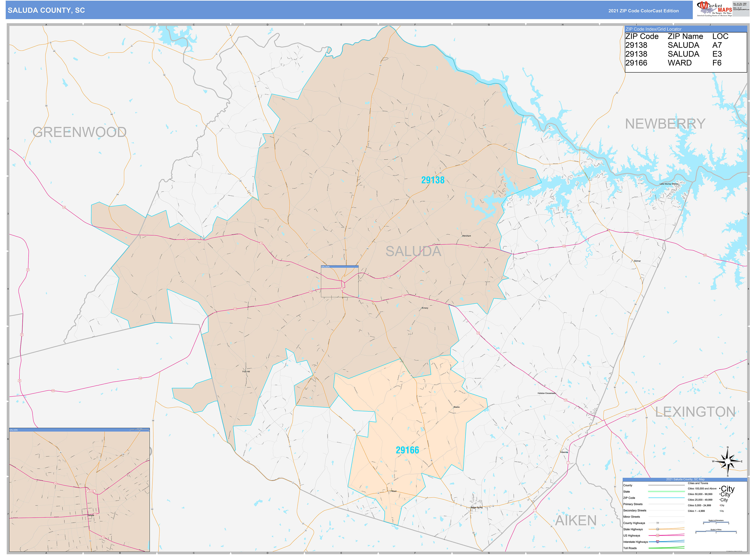Click the Lake Murray Shores place label
This screenshot has height=555, width=756.
point(669,184)
